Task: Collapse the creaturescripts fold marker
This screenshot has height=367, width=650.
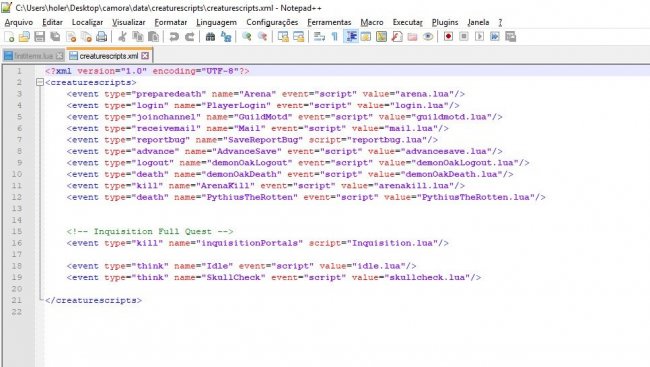Action: pos(40,83)
